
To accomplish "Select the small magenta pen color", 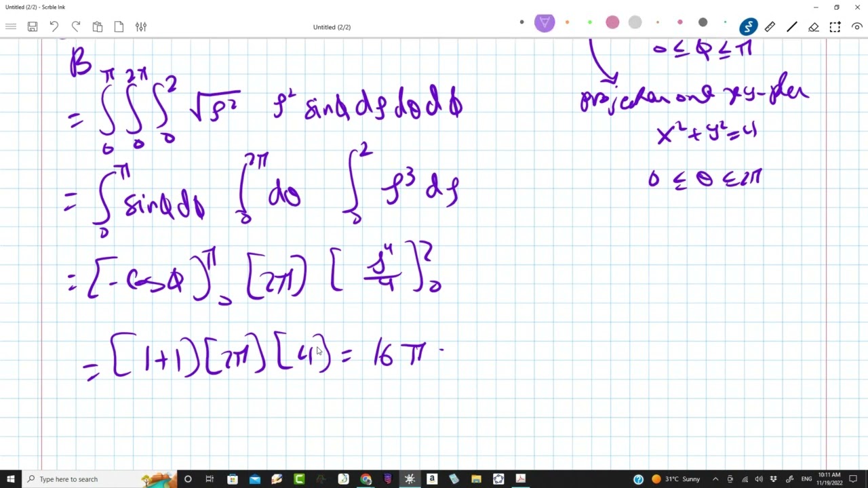I will click(x=680, y=22).
